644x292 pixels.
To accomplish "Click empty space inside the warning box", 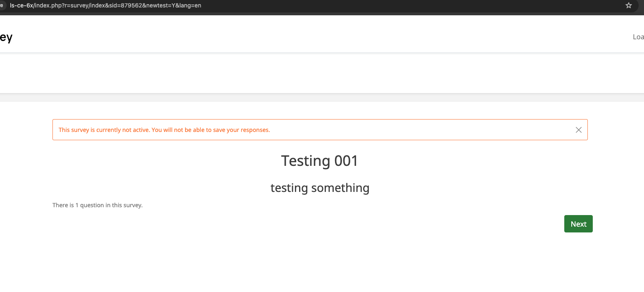I will pyautogui.click(x=413, y=130).
